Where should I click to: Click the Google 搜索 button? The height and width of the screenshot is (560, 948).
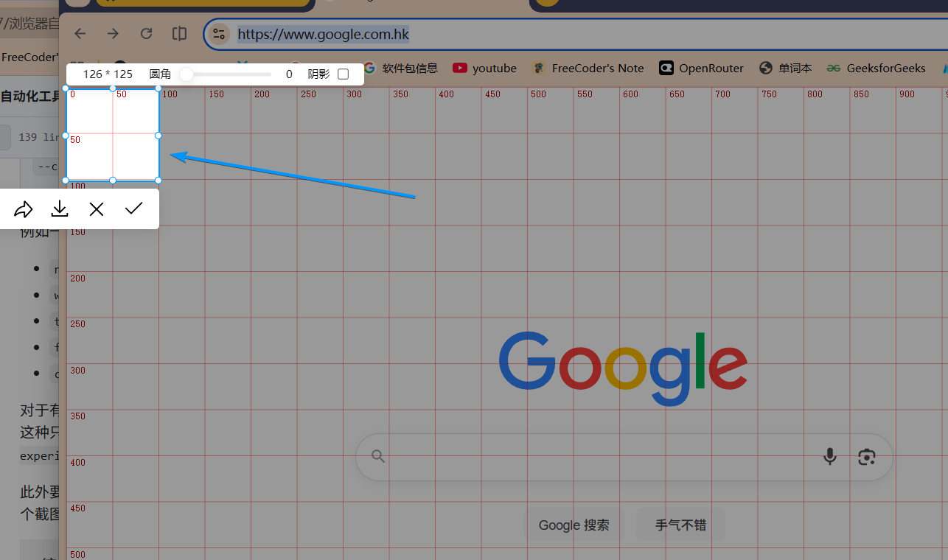pyautogui.click(x=574, y=525)
